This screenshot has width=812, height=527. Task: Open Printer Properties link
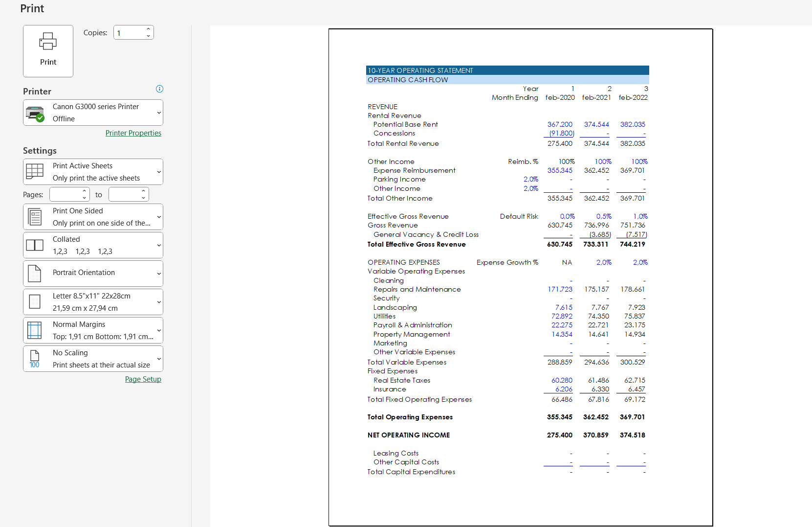(x=133, y=133)
